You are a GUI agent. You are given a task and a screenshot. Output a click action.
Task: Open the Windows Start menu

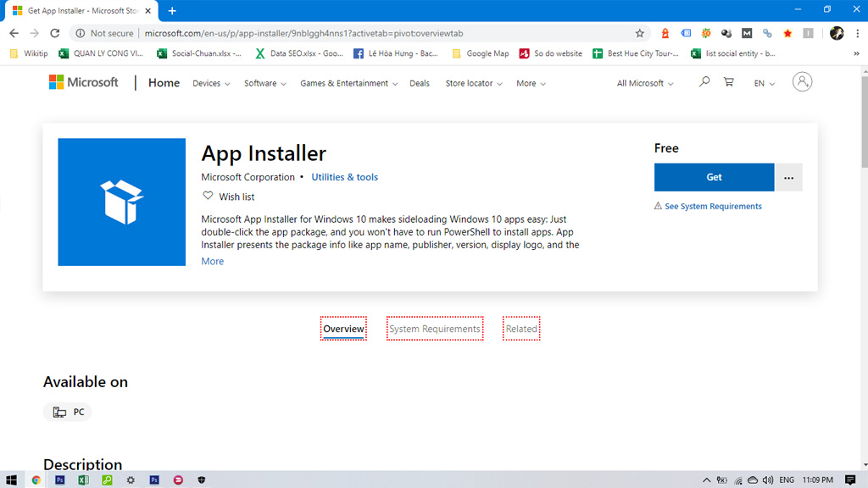(x=12, y=480)
